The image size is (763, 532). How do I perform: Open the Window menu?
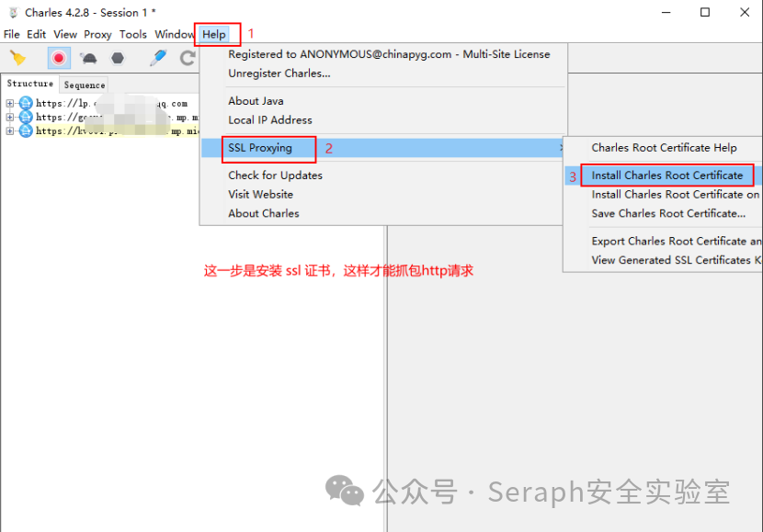tap(175, 35)
